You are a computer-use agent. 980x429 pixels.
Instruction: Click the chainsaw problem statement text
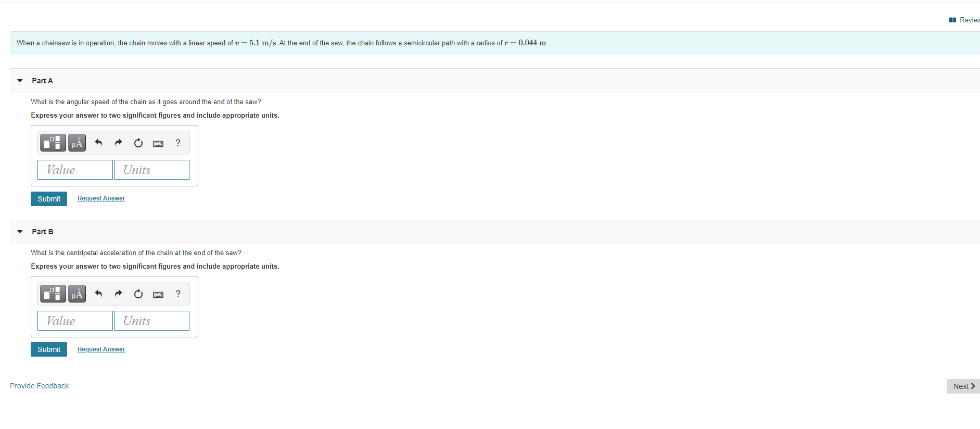282,43
